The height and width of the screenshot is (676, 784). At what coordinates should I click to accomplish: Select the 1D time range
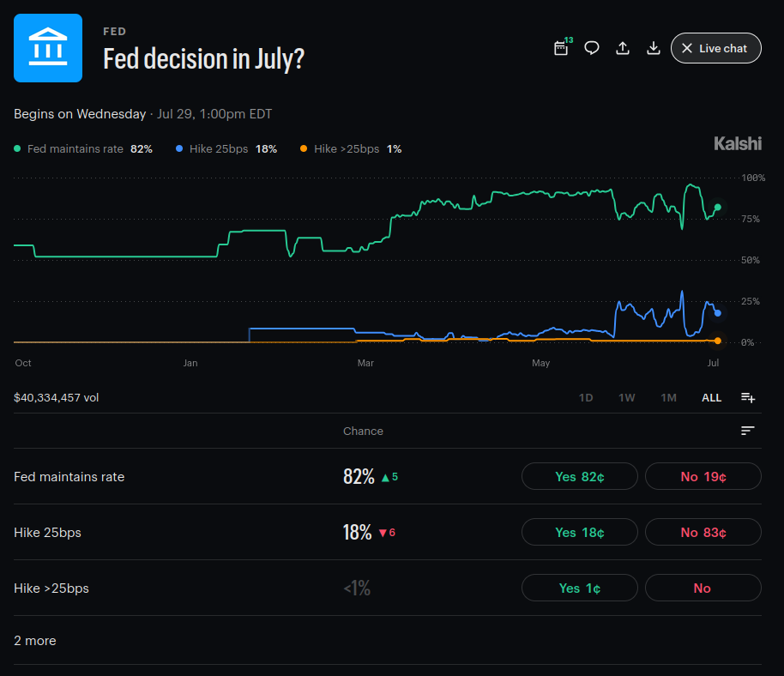586,397
